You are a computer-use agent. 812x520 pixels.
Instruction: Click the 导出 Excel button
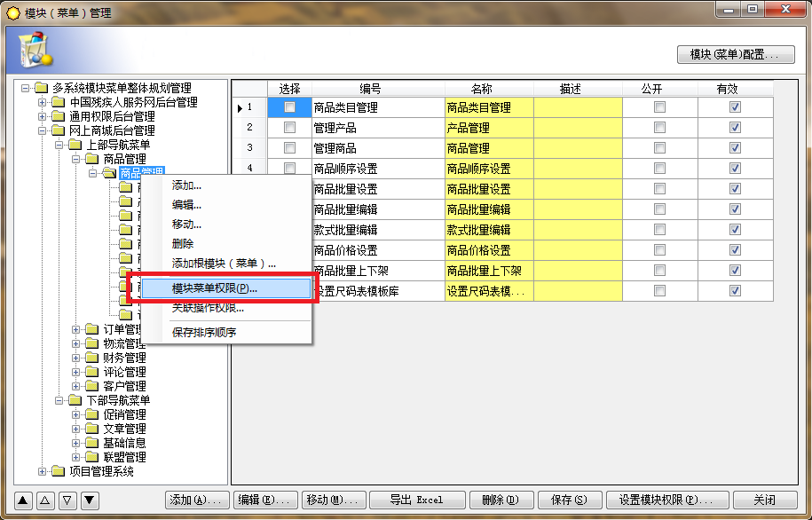(x=417, y=500)
